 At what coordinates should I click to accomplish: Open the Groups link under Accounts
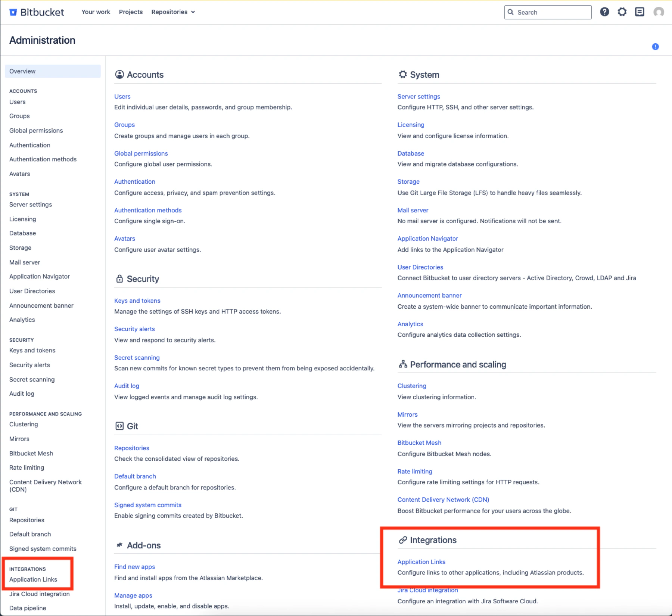[124, 125]
